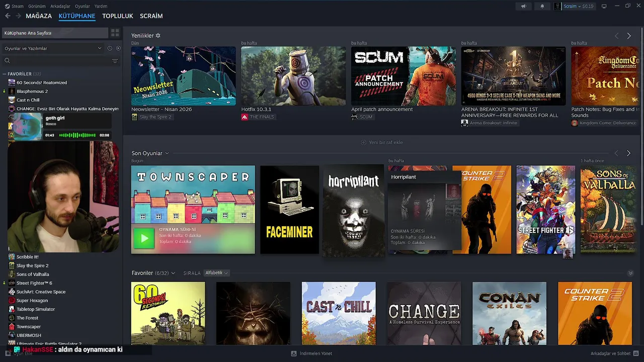Select Cast n Chill in sidebar
The width and height of the screenshot is (644, 362).
(28, 100)
